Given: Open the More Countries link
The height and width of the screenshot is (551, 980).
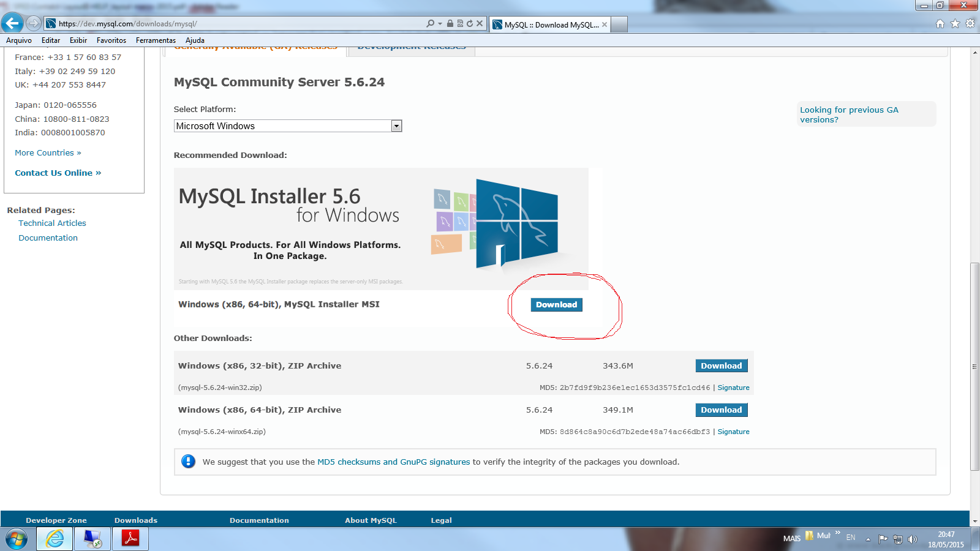Looking at the screenshot, I should [48, 153].
